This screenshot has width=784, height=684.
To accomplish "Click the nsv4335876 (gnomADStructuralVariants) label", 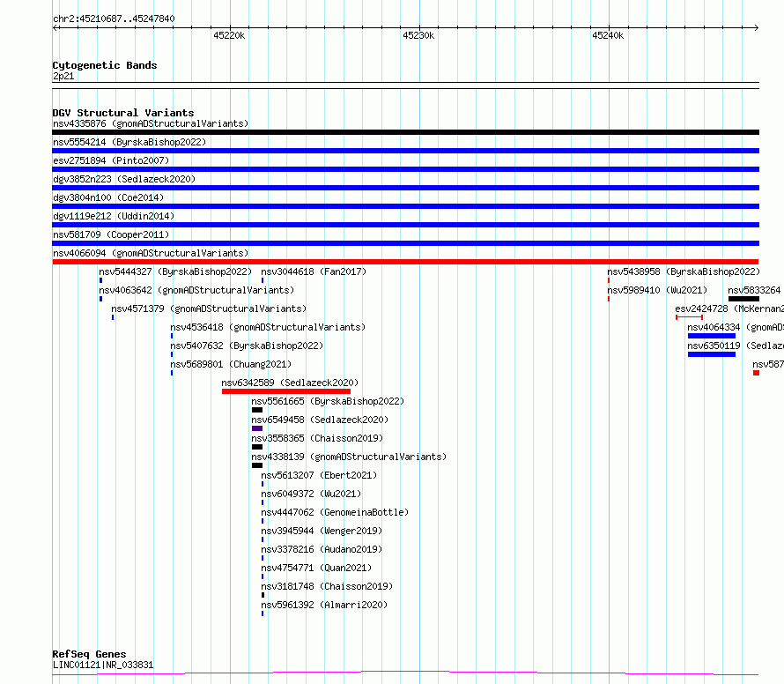I will click(151, 123).
